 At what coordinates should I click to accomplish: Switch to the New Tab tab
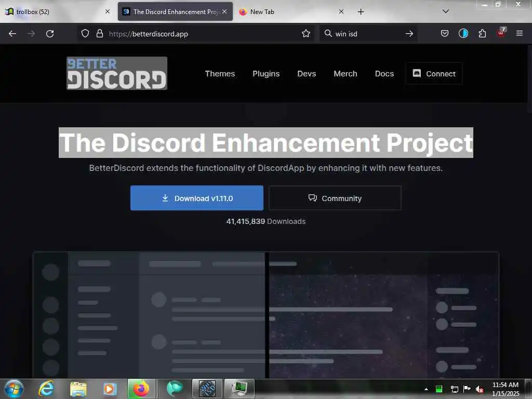click(291, 12)
